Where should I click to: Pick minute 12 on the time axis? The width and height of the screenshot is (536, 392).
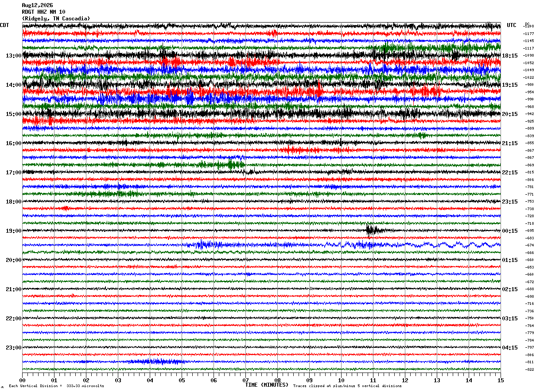[405, 380]
